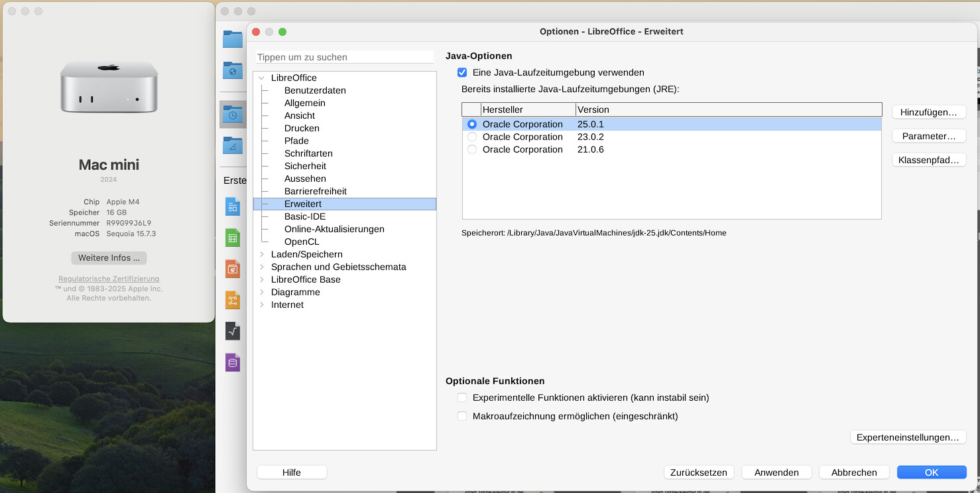This screenshot has width=980, height=493.
Task: Click the Impress presentation icon
Action: pyautogui.click(x=232, y=269)
